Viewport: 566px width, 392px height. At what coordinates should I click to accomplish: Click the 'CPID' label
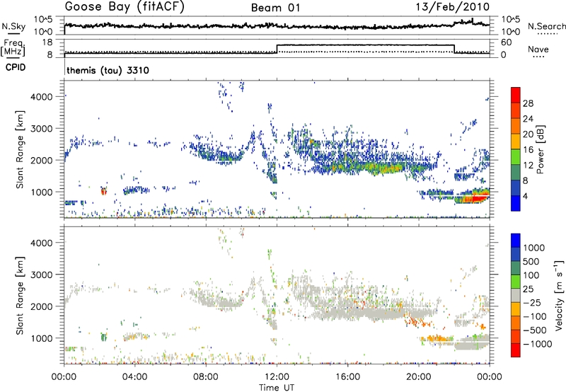click(x=16, y=67)
